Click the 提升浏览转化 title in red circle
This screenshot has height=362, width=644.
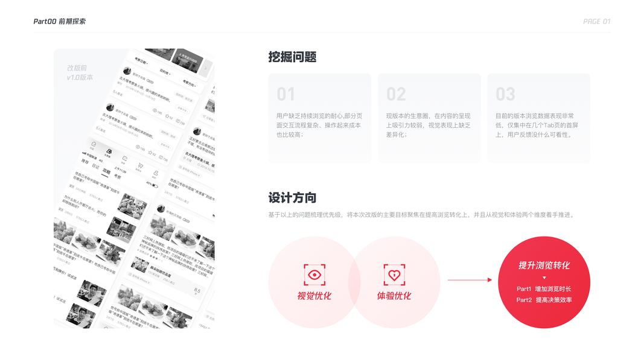tap(544, 265)
